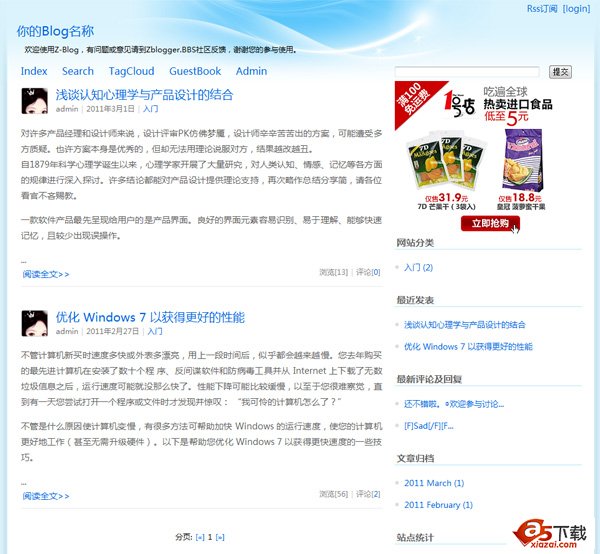
Task: Open the 2011 March (1) archive
Action: (x=434, y=483)
